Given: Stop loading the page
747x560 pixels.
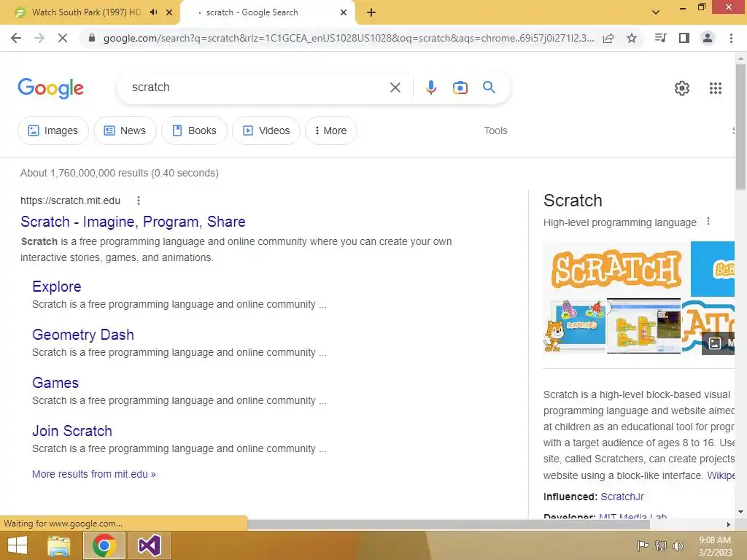Looking at the screenshot, I should 63,38.
